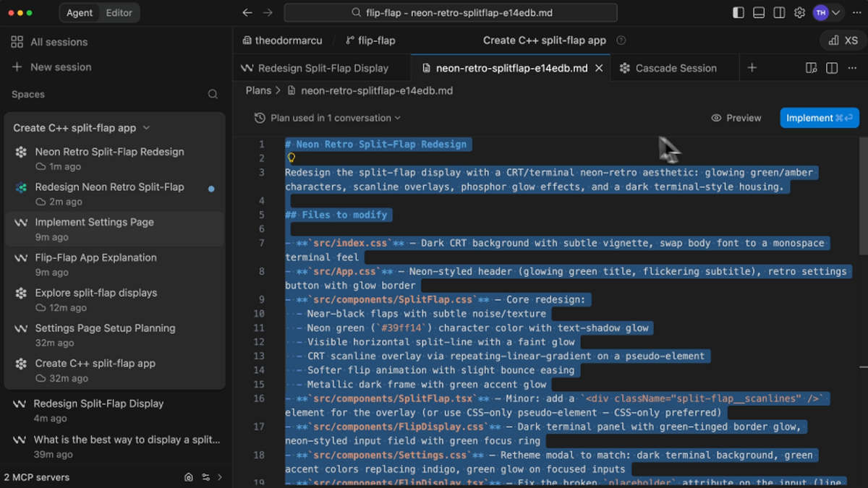The width and height of the screenshot is (868, 488).
Task: Expand the MCP servers chevron
Action: [x=220, y=477]
